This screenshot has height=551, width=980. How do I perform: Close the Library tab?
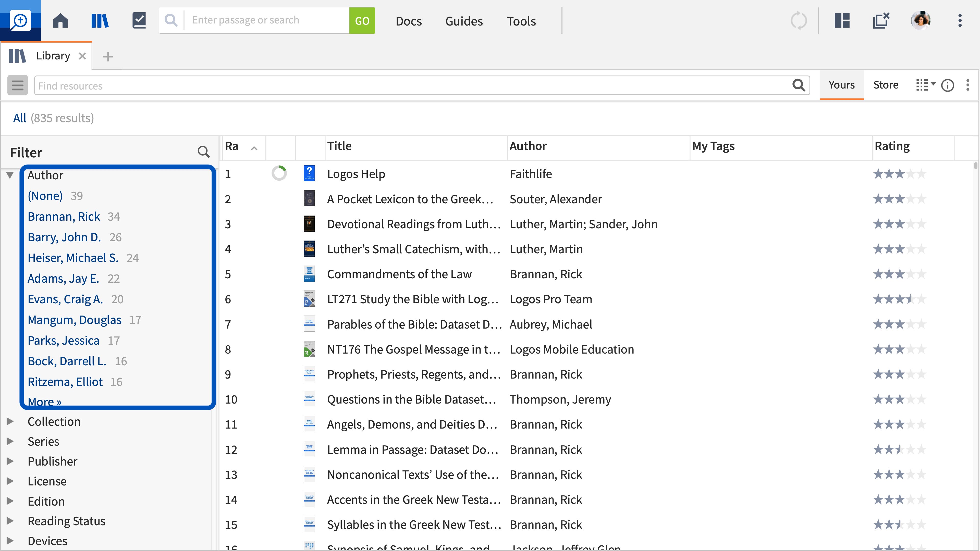click(x=82, y=56)
